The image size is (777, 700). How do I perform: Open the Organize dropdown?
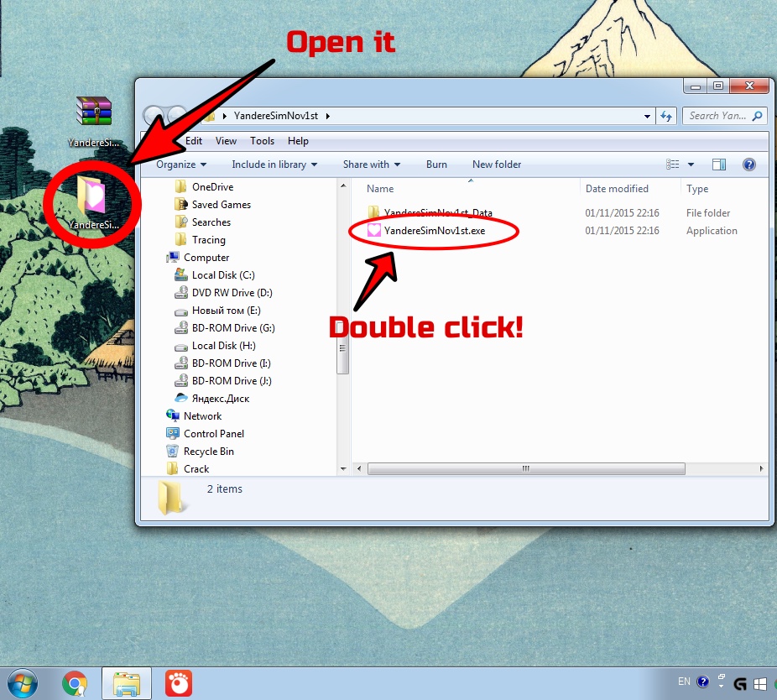[x=181, y=165]
